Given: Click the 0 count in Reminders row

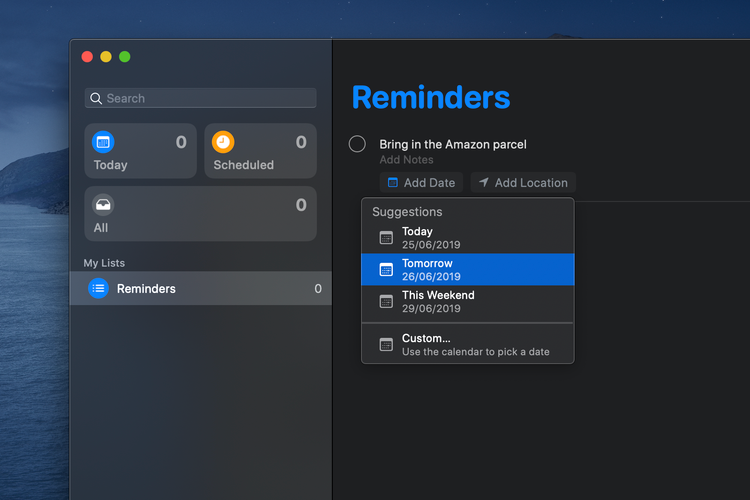Looking at the screenshot, I should pyautogui.click(x=318, y=289).
